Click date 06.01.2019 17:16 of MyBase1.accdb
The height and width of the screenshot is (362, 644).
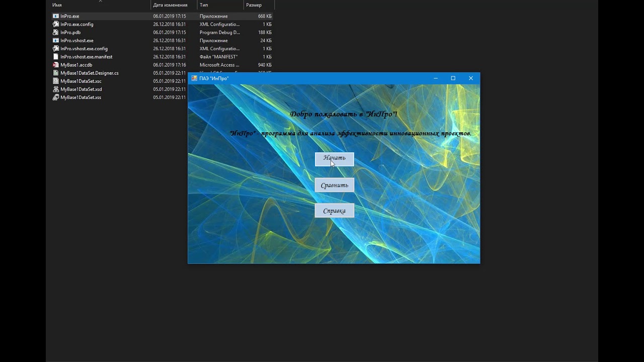(170, 65)
